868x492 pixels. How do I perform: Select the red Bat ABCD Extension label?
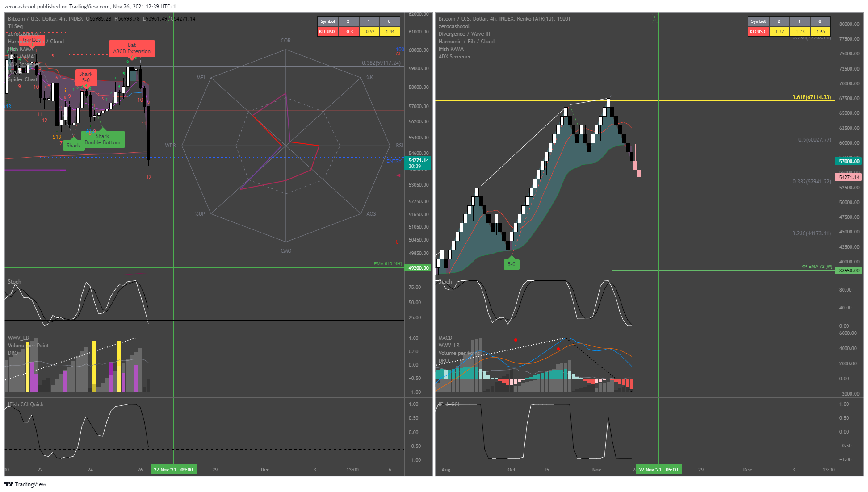pos(132,48)
